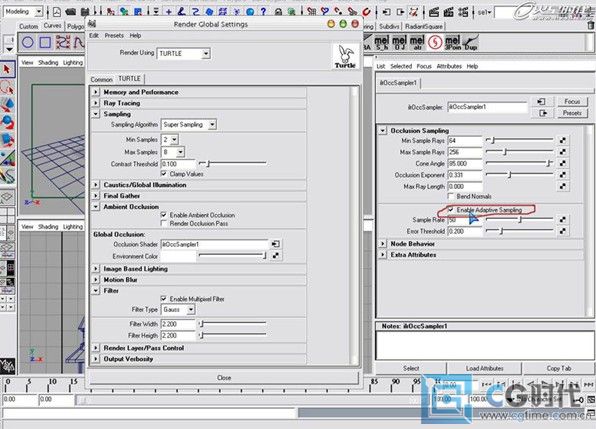This screenshot has height=429, width=596.
Task: Click the IPR render clapperboard icon
Action: point(449,12)
